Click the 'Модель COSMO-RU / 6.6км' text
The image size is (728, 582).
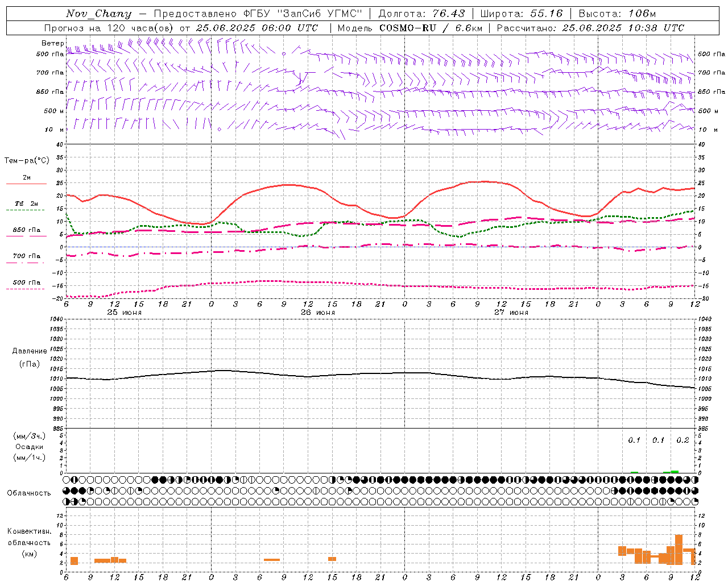[409, 28]
